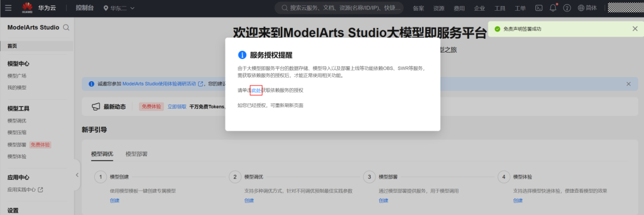Open the 简体 language selector
644x215 pixels.
(x=587, y=8)
